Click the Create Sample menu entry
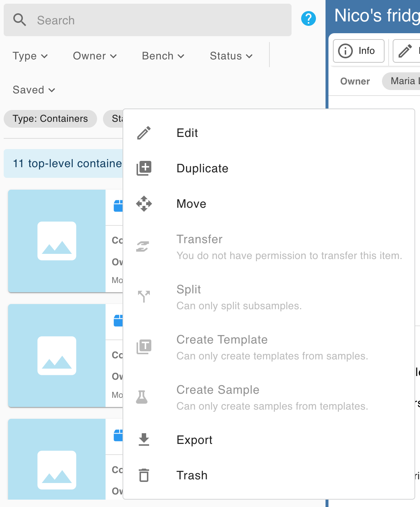 click(269, 397)
